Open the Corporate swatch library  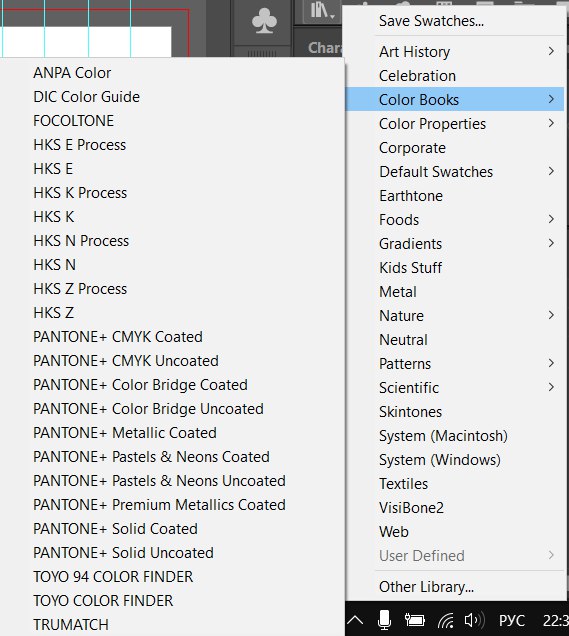455,148
